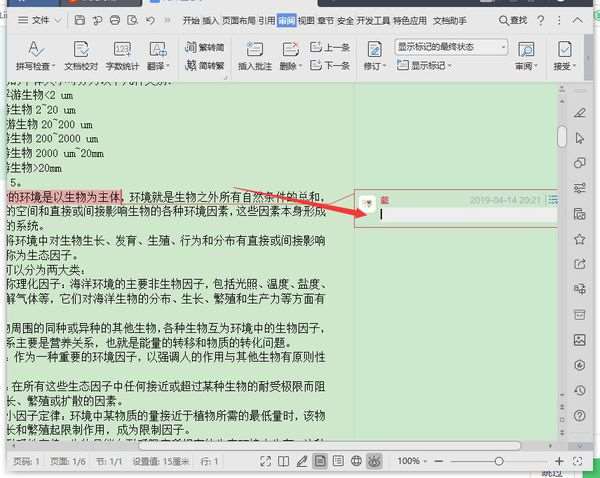Click the undo arrow in quick toolbar

click(x=150, y=20)
